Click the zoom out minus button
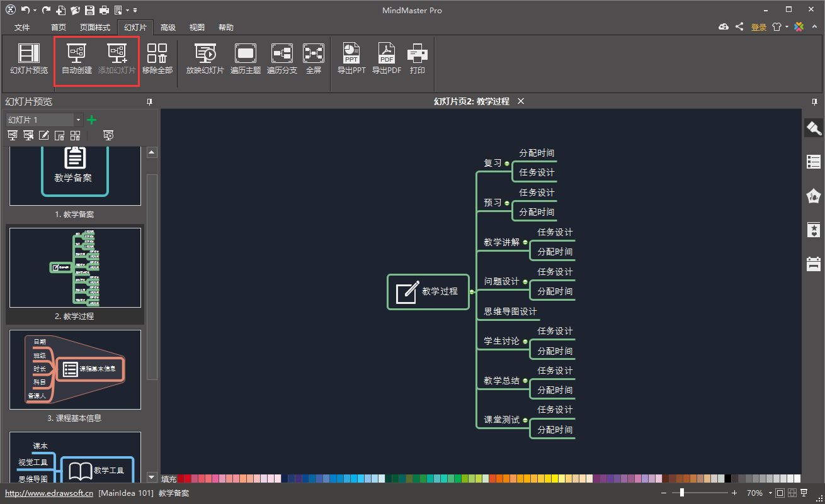 point(664,493)
